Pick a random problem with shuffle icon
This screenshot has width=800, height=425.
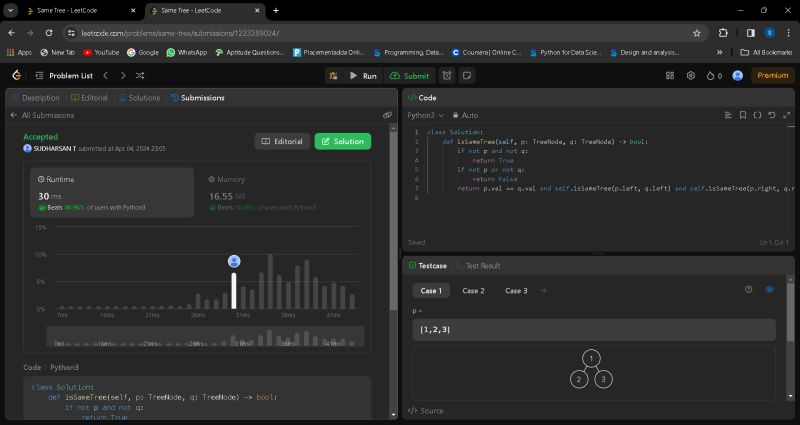(x=140, y=75)
